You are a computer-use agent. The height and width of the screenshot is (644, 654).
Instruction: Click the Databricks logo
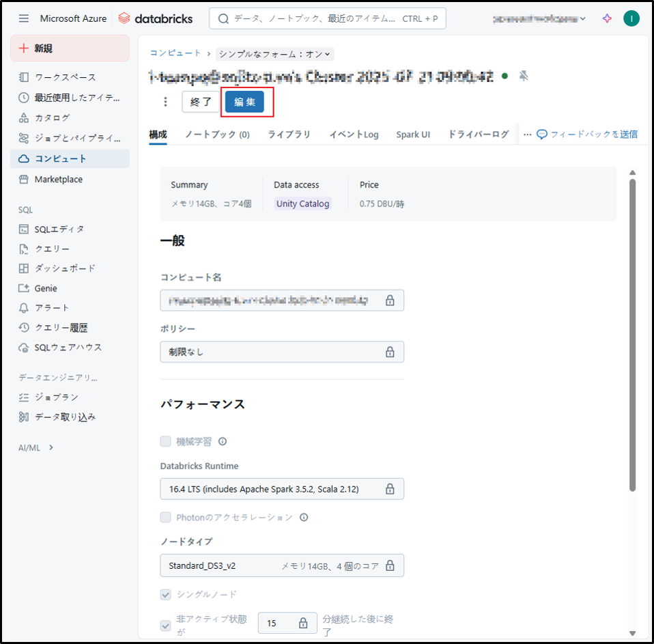tap(156, 18)
